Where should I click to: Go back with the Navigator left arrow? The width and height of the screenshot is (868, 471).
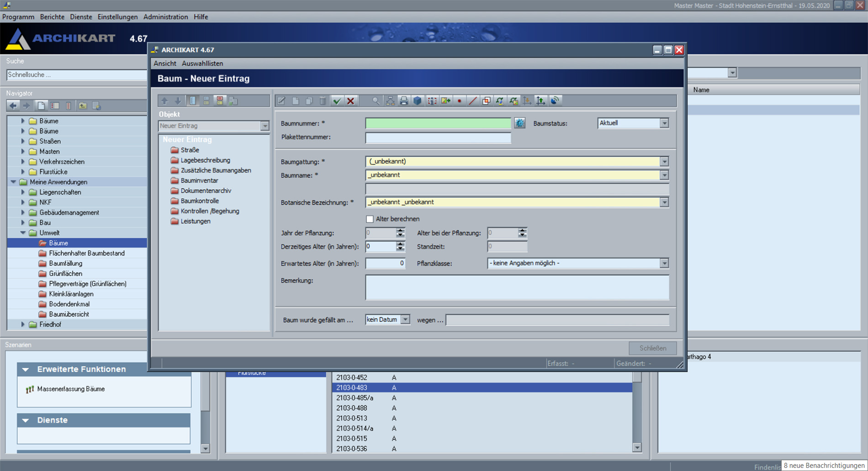tap(13, 106)
